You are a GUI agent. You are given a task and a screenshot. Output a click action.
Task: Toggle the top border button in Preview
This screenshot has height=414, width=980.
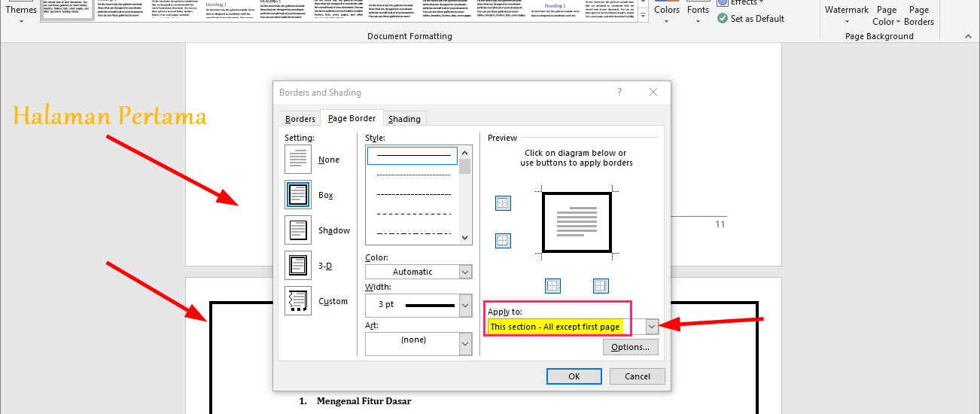tap(504, 203)
